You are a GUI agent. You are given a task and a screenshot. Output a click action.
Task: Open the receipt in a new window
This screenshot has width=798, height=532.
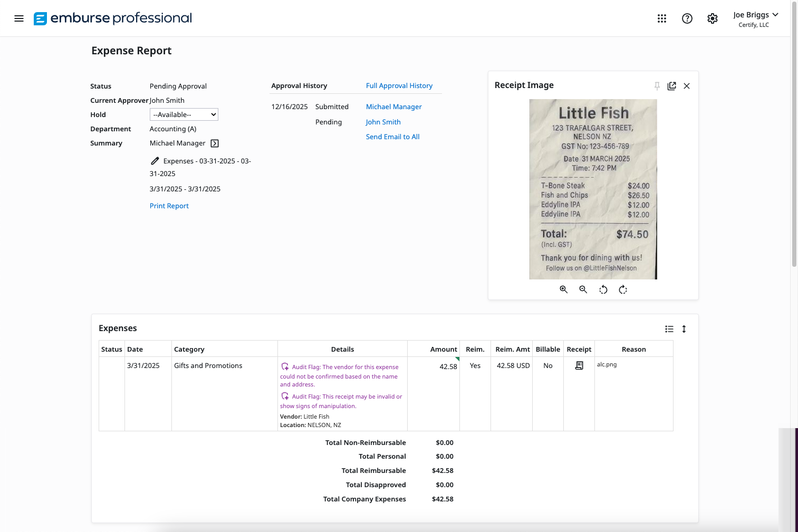pos(671,85)
